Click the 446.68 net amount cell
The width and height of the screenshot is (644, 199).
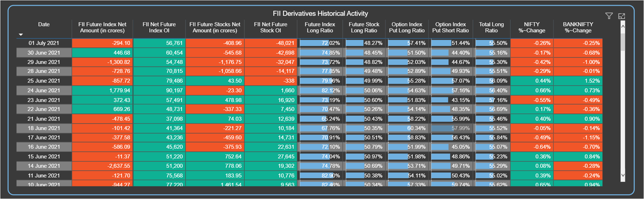point(102,52)
